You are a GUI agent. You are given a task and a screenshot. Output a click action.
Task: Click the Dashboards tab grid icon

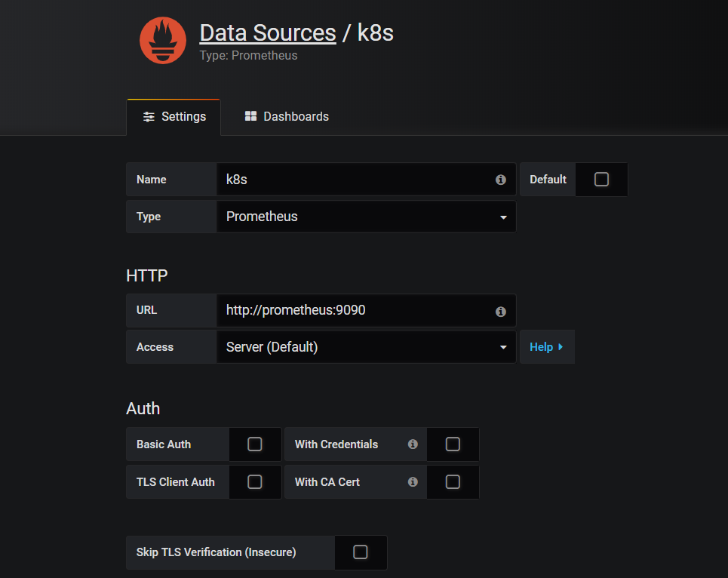pos(250,116)
